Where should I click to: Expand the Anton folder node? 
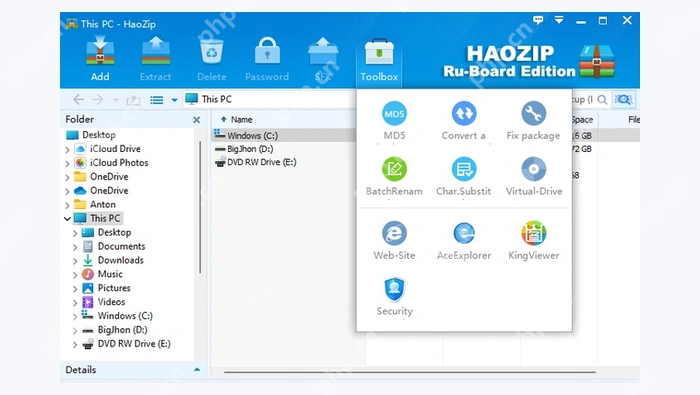click(67, 205)
